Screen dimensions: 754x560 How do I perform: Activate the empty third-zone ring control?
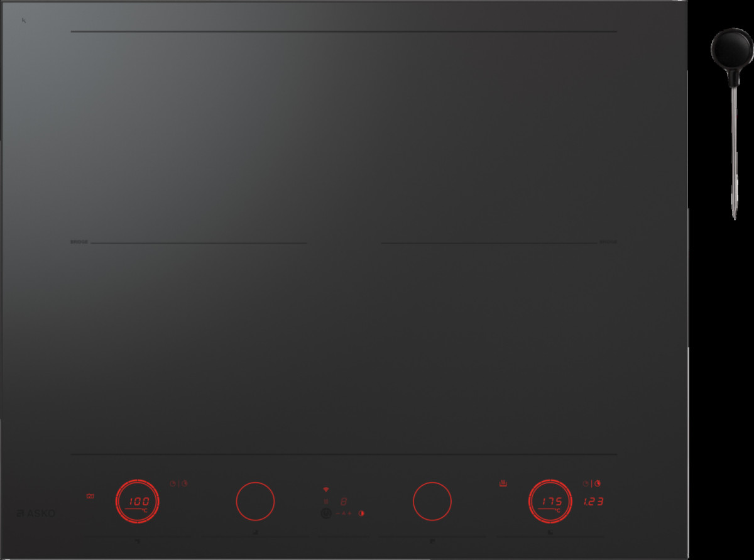[x=432, y=502]
